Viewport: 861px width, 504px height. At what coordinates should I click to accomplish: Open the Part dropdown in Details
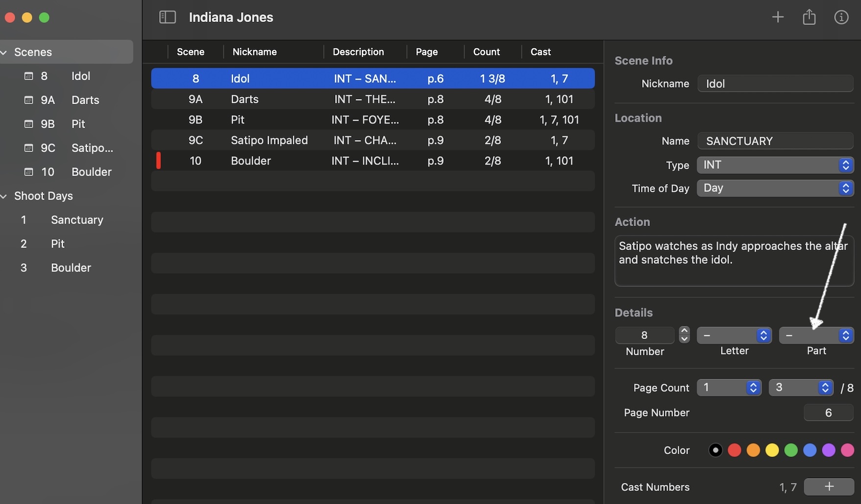816,335
